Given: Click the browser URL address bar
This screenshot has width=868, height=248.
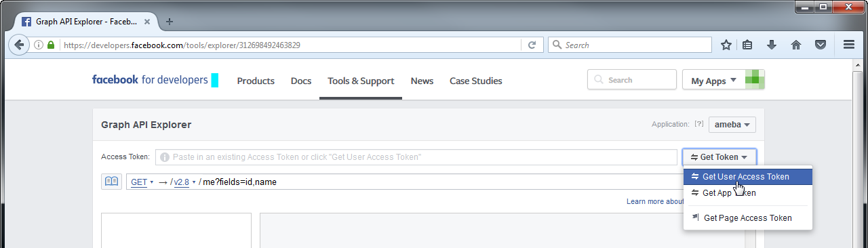Looking at the screenshot, I should [x=292, y=45].
